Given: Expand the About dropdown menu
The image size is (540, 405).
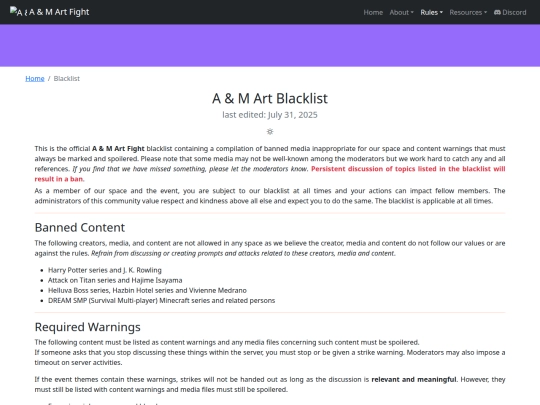Looking at the screenshot, I should pos(402,12).
